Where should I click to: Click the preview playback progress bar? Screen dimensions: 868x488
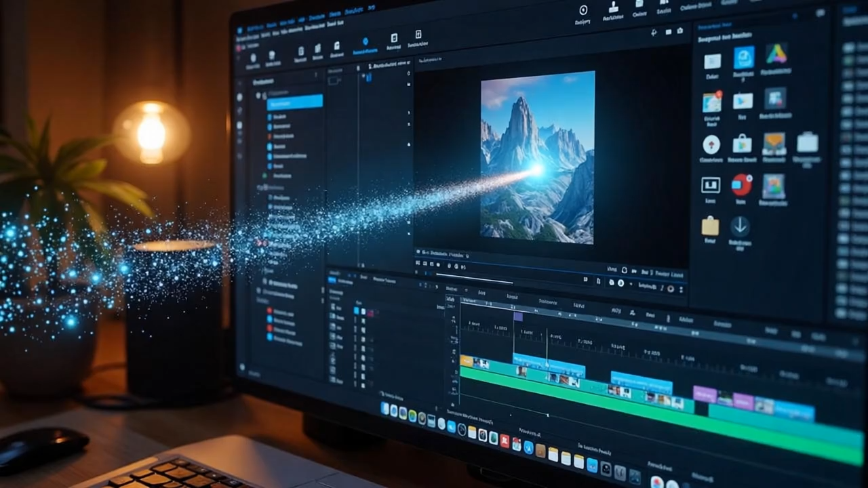coord(475,277)
